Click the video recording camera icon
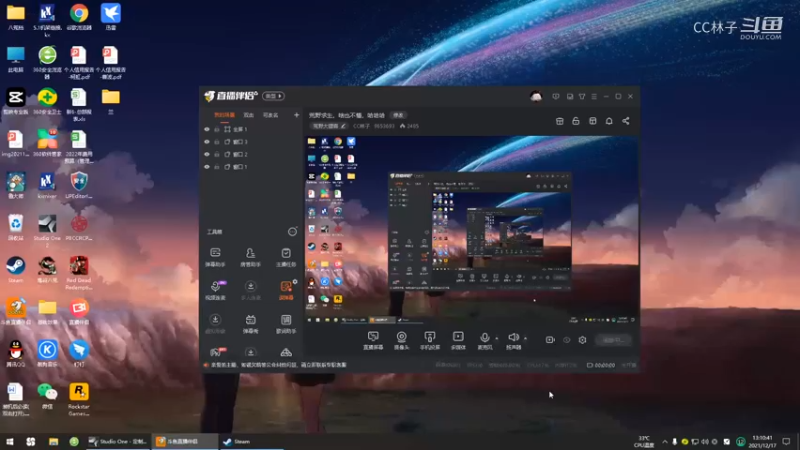The height and width of the screenshot is (450, 800). pos(550,340)
